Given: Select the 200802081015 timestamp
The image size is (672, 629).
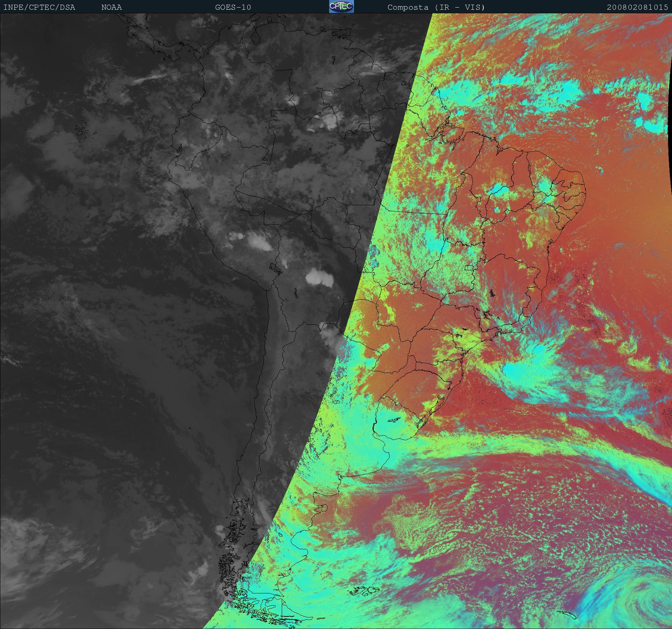Looking at the screenshot, I should pos(638,7).
